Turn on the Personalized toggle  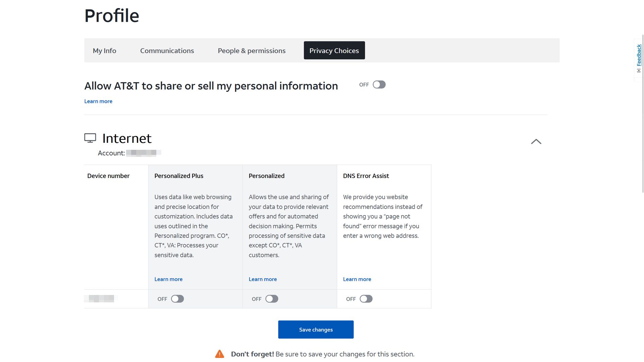(x=272, y=299)
